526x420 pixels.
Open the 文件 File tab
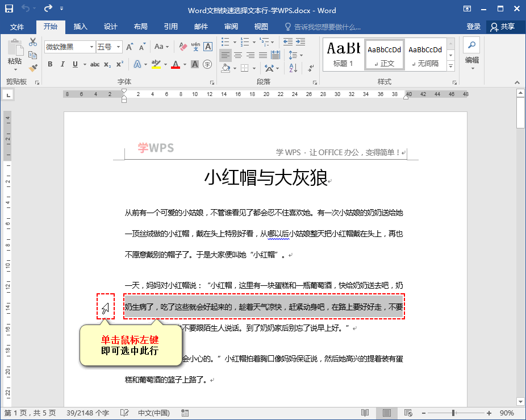(17, 27)
